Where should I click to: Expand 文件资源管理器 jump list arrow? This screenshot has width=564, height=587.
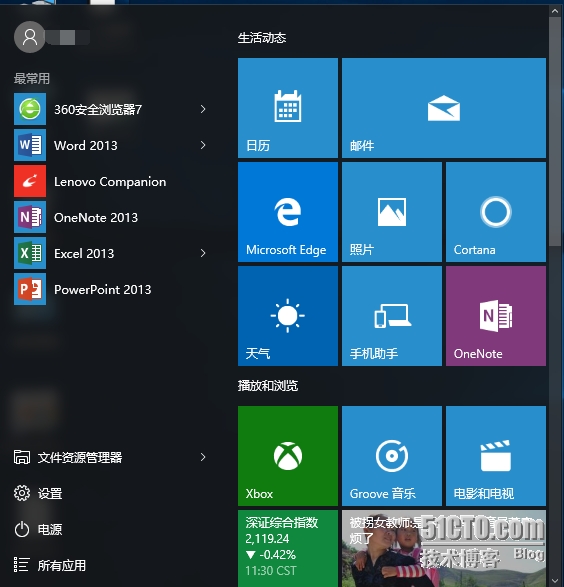(x=203, y=457)
